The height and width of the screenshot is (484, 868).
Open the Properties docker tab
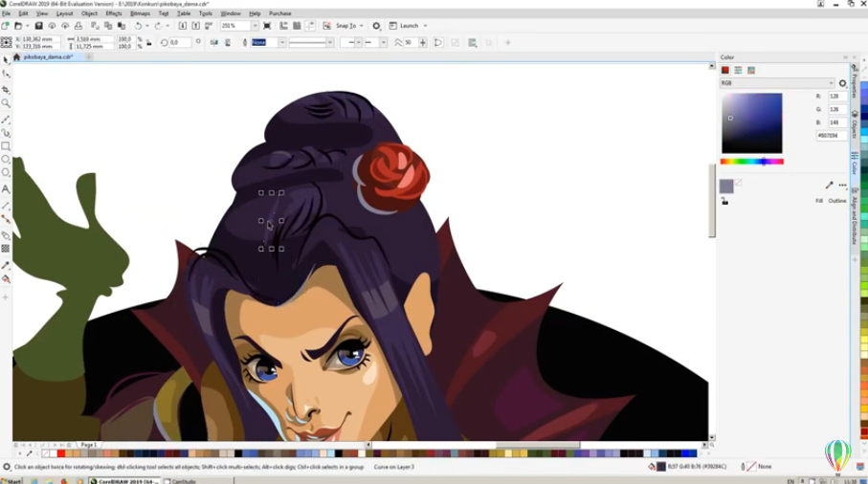coord(855,83)
